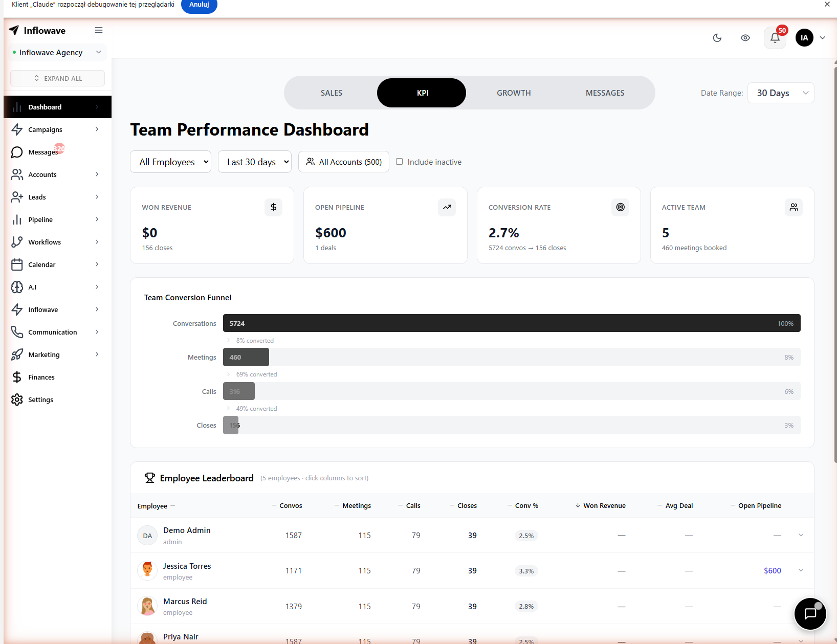The image size is (837, 644).
Task: Click the notification bell showing 50 alerts
Action: [x=774, y=38]
